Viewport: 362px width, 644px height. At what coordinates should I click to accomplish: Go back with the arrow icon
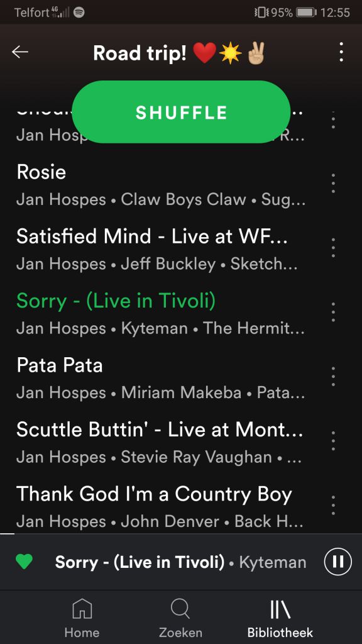[x=20, y=52]
